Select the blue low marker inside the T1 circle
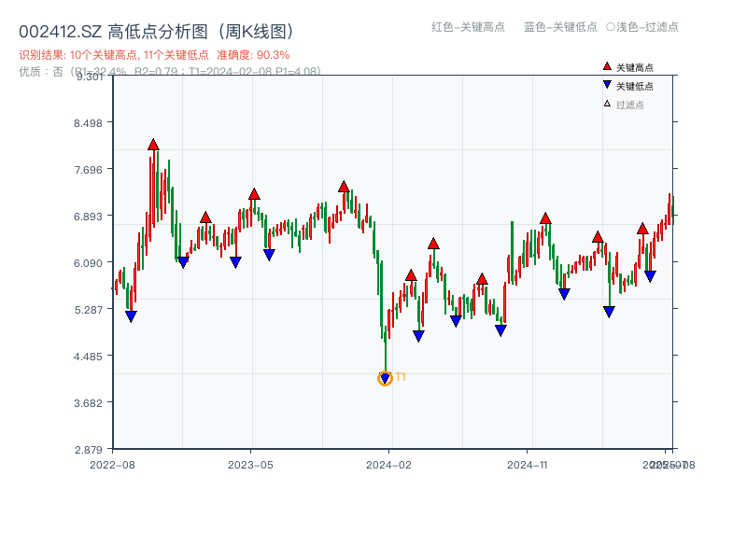Image resolution: width=747 pixels, height=560 pixels. point(385,379)
